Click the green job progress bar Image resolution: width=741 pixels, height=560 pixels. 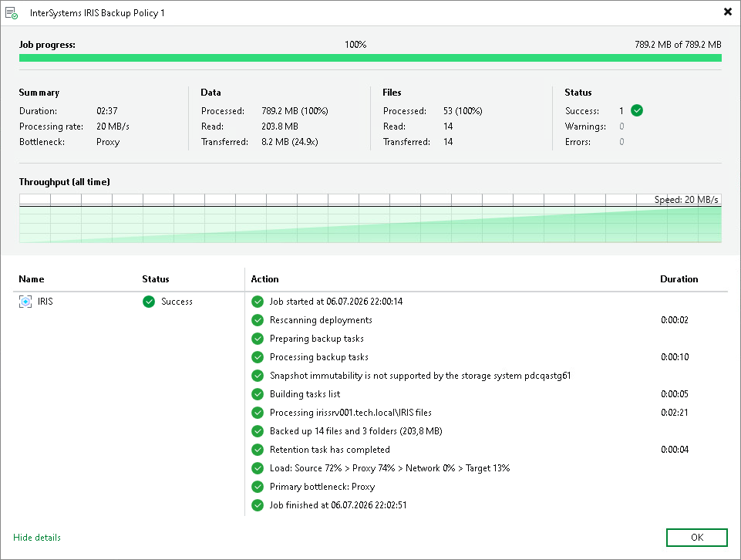click(370, 58)
